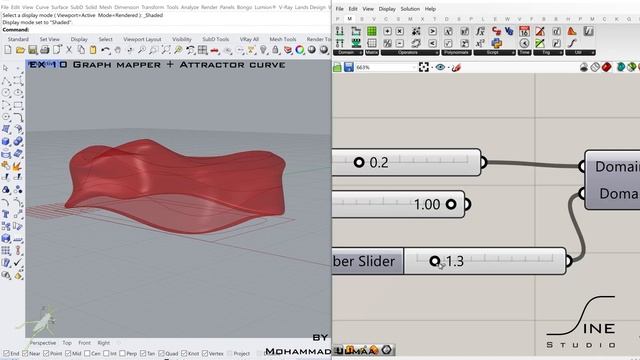This screenshot has height=360, width=640.
Task: Click the VB script component icon
Action: pos(509,31)
